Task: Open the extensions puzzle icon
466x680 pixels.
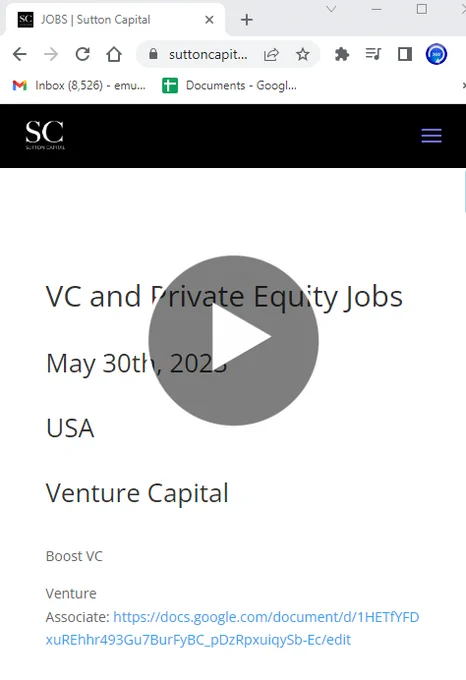Action: 342,54
